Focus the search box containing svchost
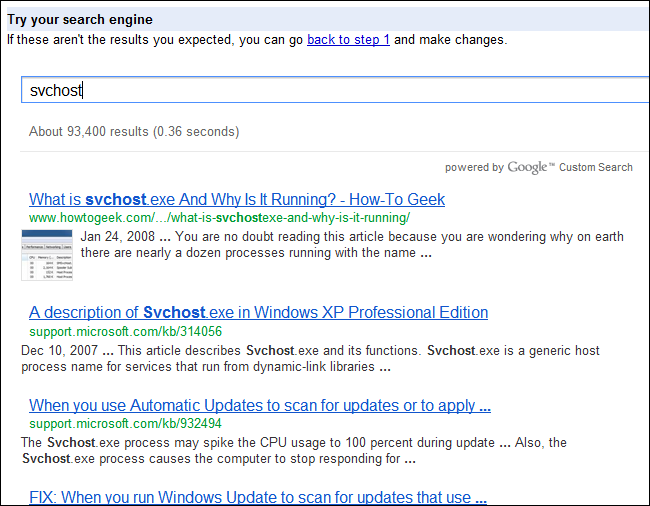The width and height of the screenshot is (650, 506). [x=330, y=90]
